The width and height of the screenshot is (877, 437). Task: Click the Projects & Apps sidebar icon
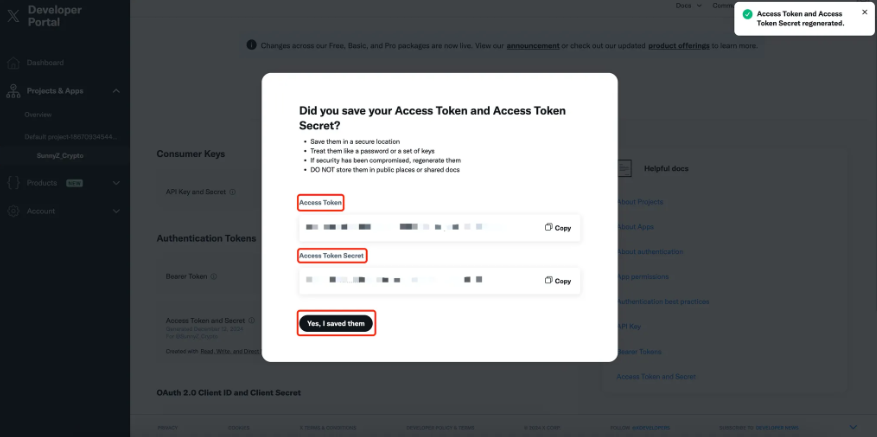13,91
